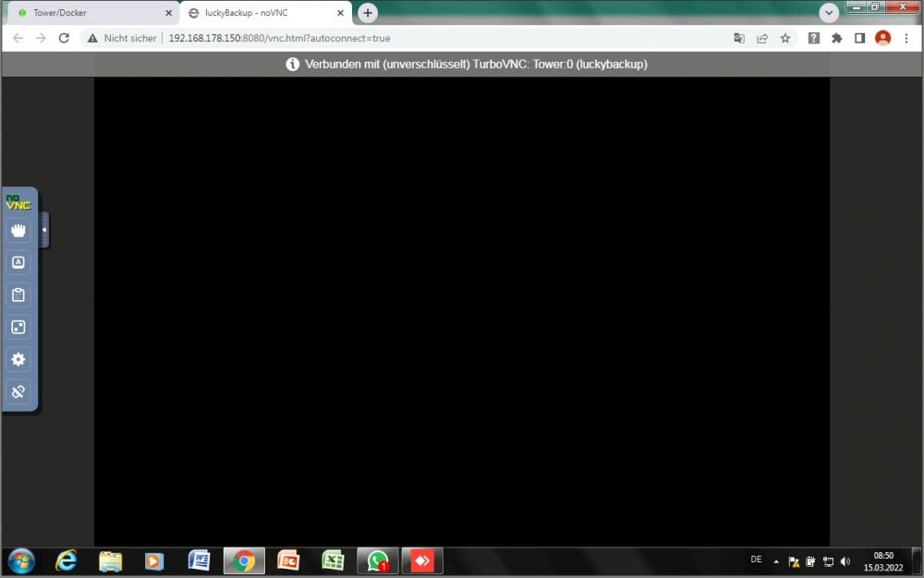Open the Chrome profile avatar
The image size is (924, 578).
882,38
